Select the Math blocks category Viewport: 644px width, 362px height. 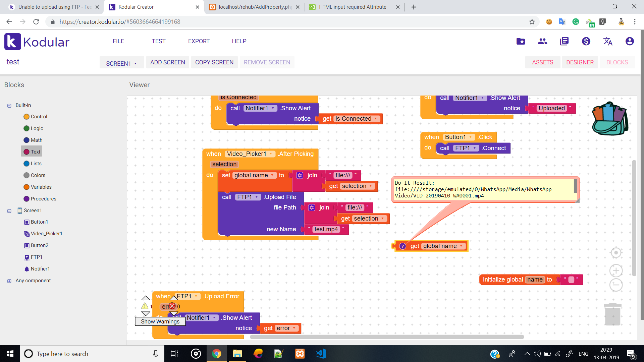point(33,140)
